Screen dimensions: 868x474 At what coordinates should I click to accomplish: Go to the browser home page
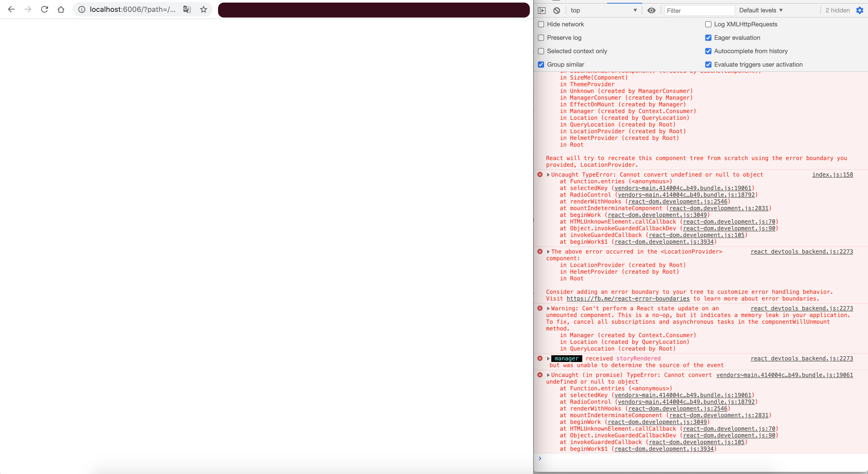pyautogui.click(x=61, y=10)
